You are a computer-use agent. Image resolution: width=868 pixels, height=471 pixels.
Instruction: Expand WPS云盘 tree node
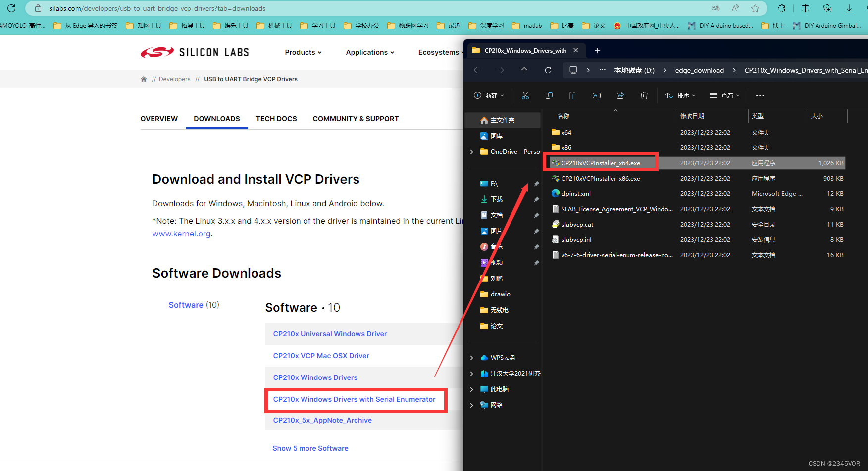[x=472, y=358]
